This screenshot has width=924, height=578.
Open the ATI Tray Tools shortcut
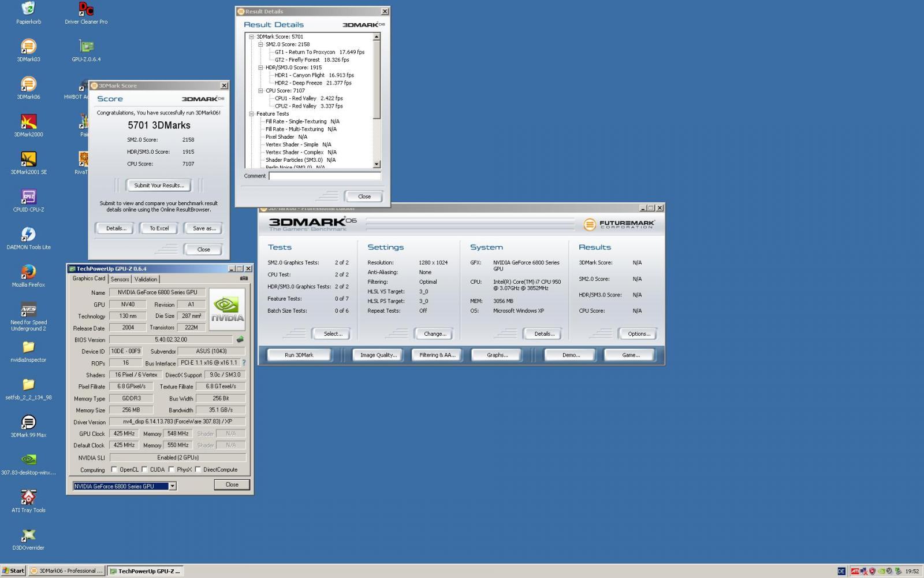(x=28, y=498)
